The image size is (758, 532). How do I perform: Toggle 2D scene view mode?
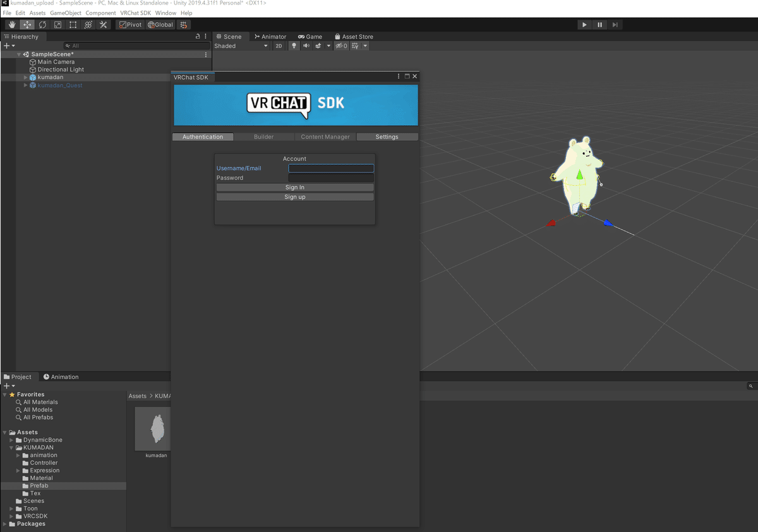(x=279, y=46)
